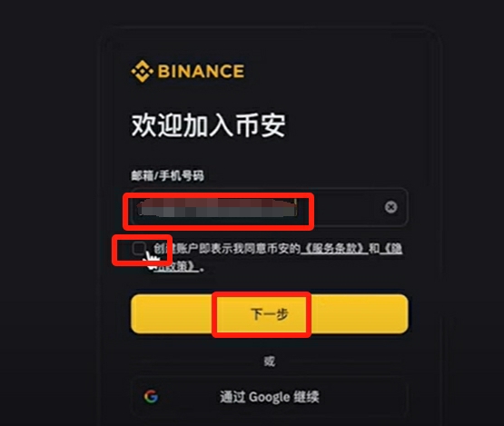The width and height of the screenshot is (504, 426).
Task: Click the Google G logo icon
Action: tap(151, 396)
